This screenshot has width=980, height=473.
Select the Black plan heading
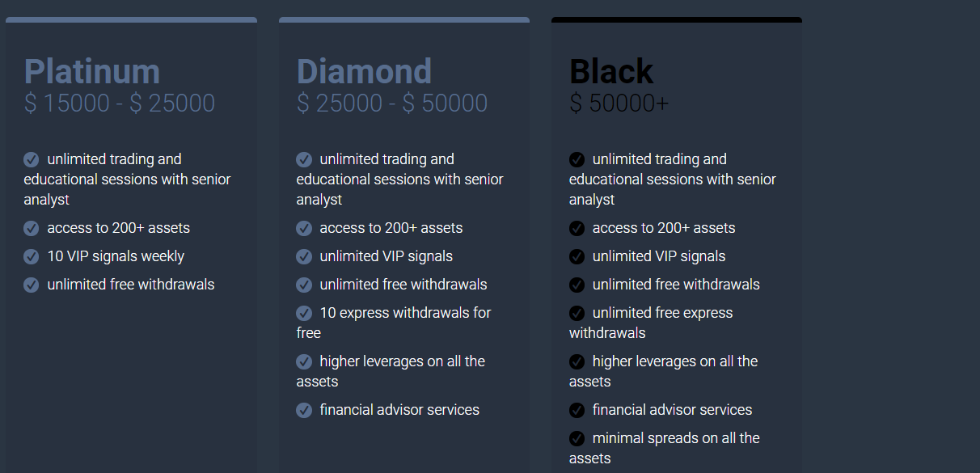[611, 71]
